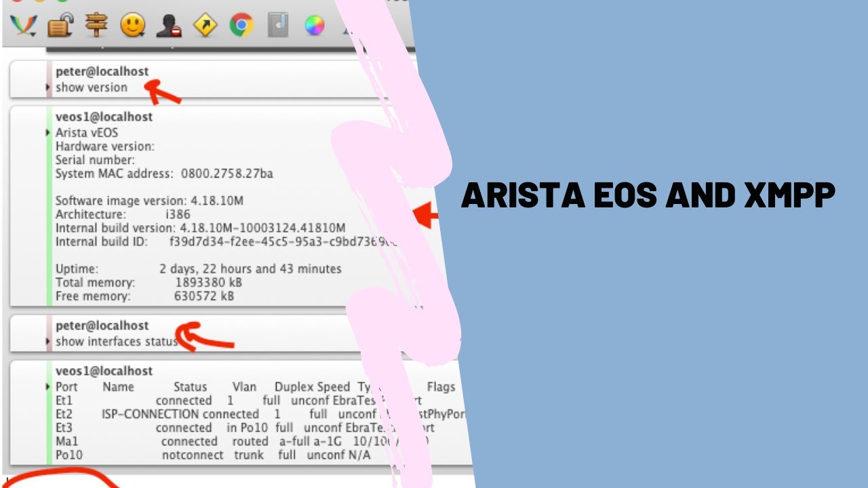Block the contact with the block-user icon
868x488 pixels.
pyautogui.click(x=171, y=25)
